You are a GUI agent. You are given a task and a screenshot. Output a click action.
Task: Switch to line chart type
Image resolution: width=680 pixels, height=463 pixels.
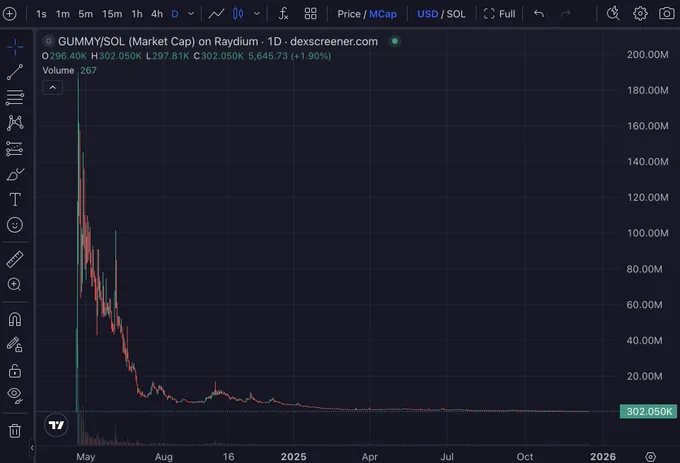pyautogui.click(x=216, y=14)
